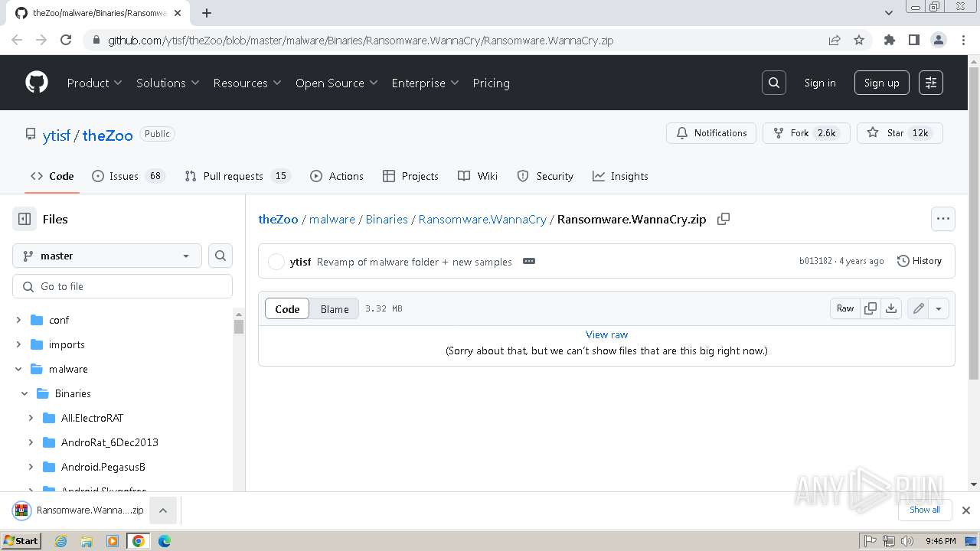This screenshot has width=980, height=551.
Task: Open Chrome tab search chevron
Action: [x=888, y=13]
